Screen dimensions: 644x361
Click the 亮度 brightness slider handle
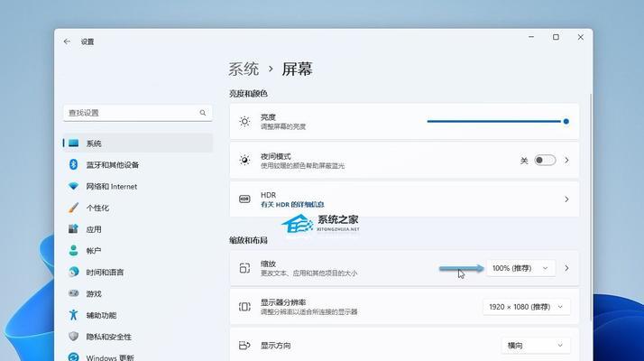[566, 121]
